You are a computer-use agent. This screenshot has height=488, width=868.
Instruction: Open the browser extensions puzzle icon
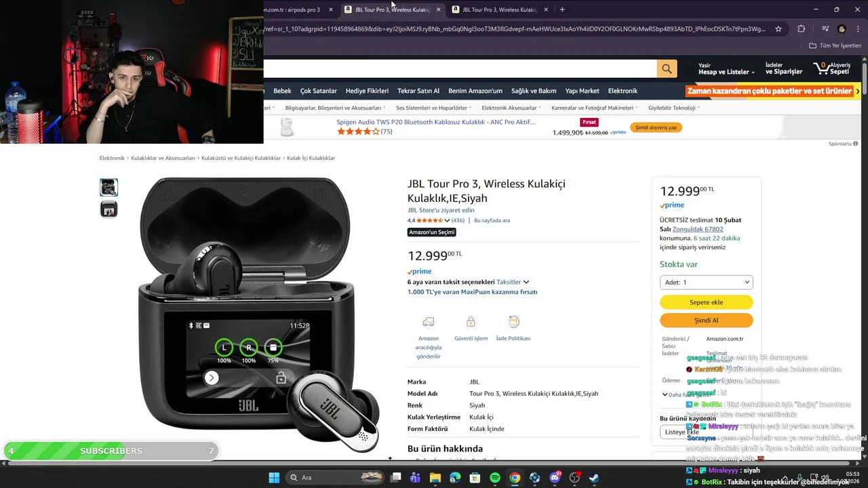801,29
